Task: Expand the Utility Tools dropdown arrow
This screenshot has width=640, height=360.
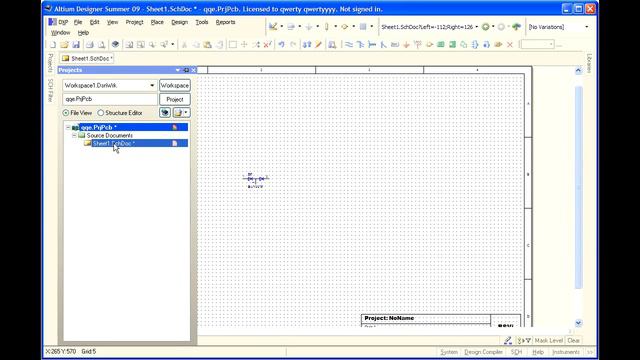Action: [282, 27]
